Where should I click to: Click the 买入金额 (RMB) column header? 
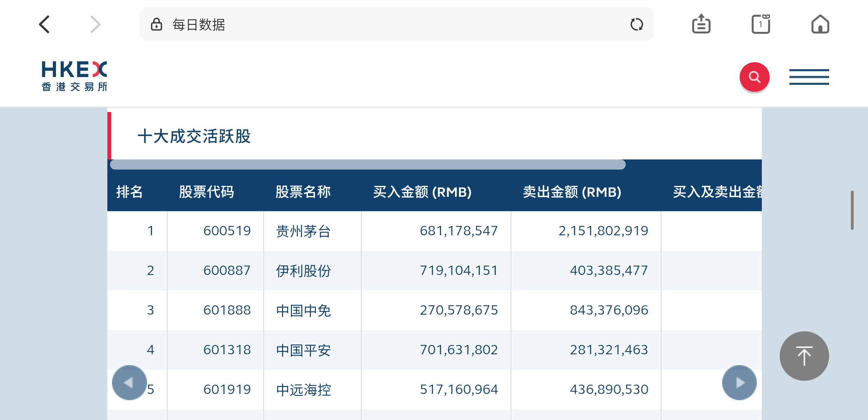(422, 192)
